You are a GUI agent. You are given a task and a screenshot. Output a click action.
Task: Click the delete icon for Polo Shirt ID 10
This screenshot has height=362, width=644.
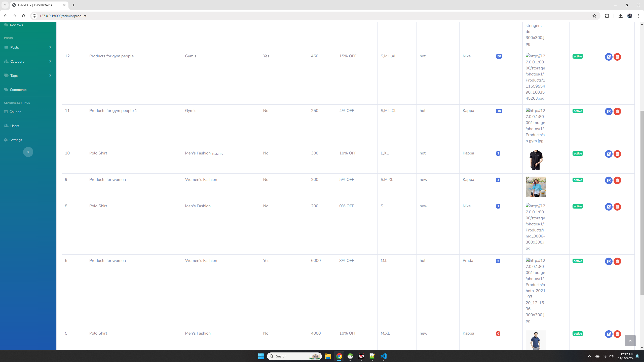(x=618, y=154)
